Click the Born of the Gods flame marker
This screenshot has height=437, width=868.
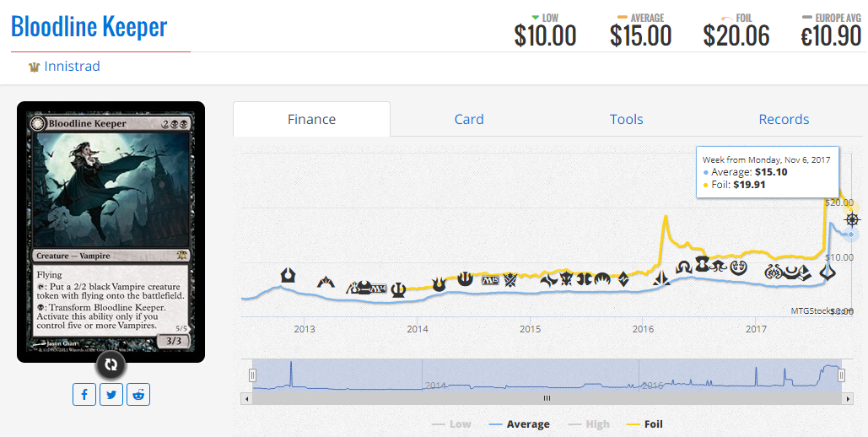click(439, 284)
